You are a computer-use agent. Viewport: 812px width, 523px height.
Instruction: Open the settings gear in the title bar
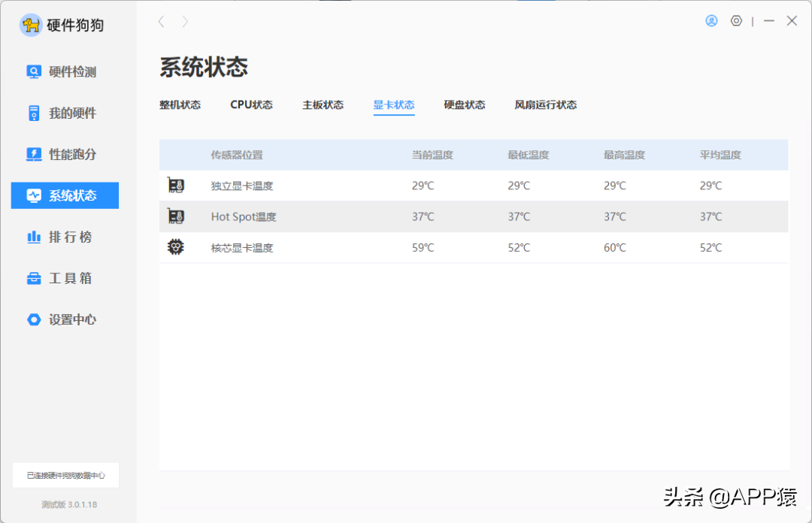pos(736,20)
